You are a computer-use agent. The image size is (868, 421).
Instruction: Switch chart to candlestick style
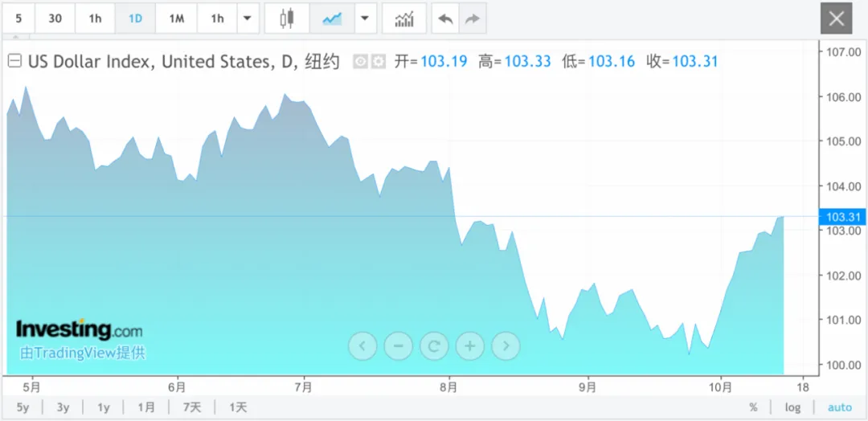click(287, 18)
